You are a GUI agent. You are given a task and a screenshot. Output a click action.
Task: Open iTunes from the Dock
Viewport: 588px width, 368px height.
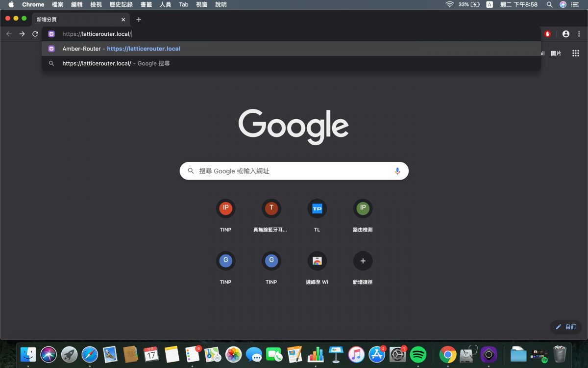click(356, 354)
